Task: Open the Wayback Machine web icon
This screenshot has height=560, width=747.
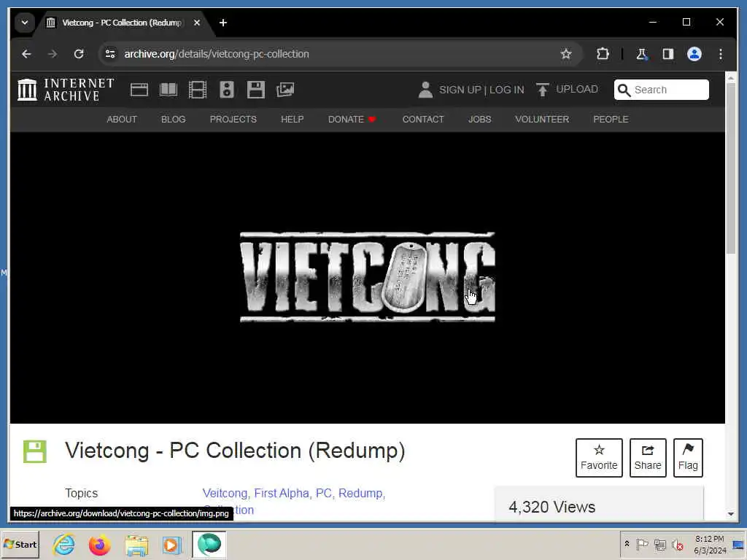Action: (x=139, y=90)
